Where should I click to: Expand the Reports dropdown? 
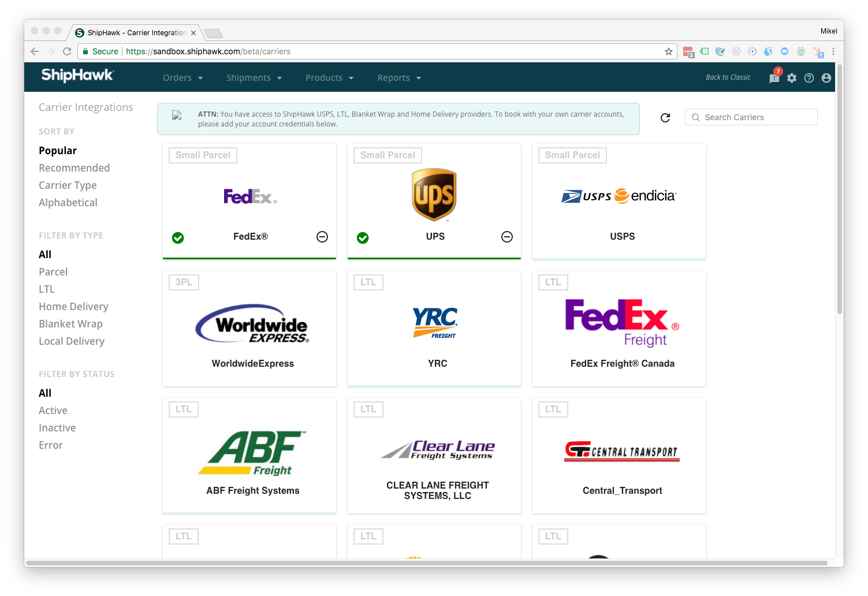pos(398,77)
